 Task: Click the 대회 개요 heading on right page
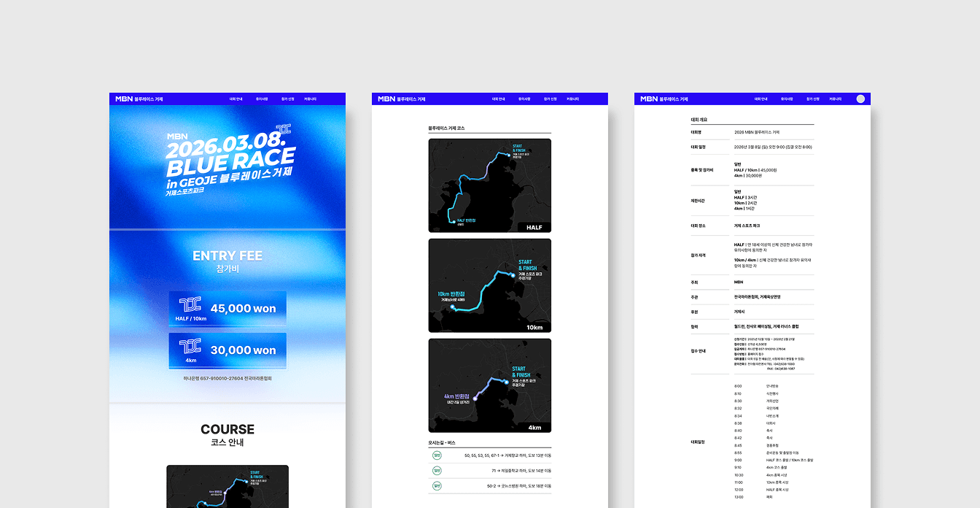699,120
